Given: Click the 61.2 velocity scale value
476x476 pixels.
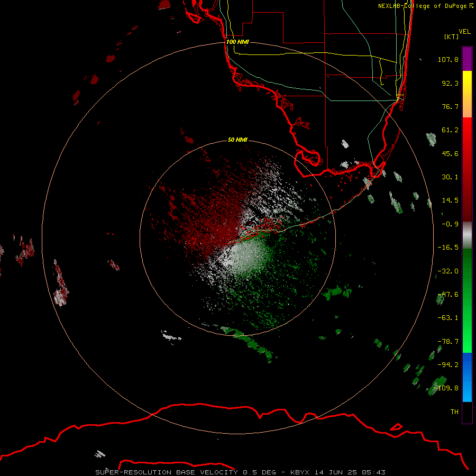Looking at the screenshot, I should [x=450, y=130].
